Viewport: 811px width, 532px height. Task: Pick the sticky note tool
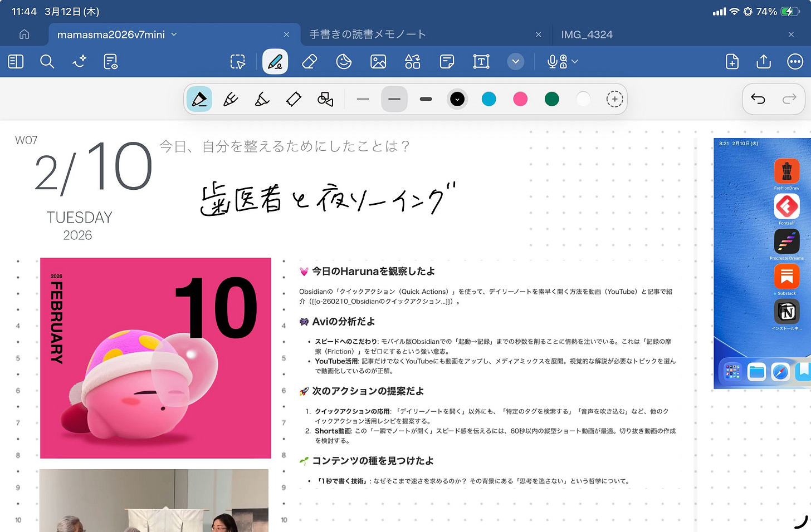447,61
